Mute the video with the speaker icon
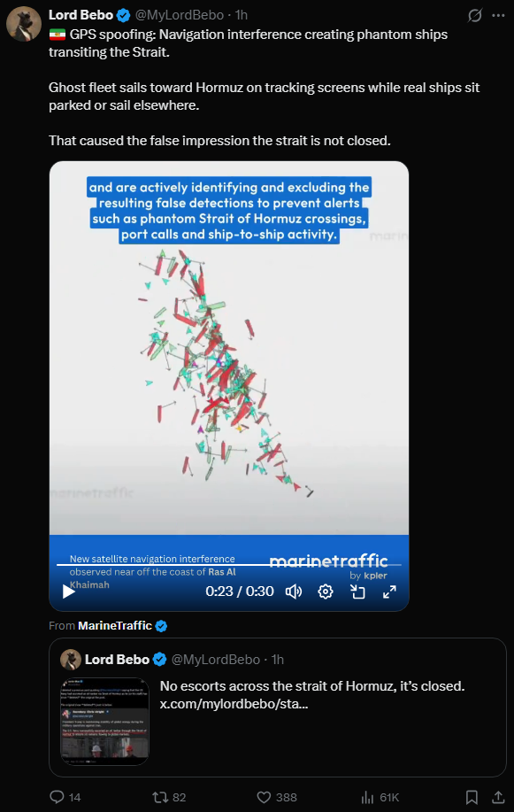Screen dimensions: 514x812 (x=294, y=592)
